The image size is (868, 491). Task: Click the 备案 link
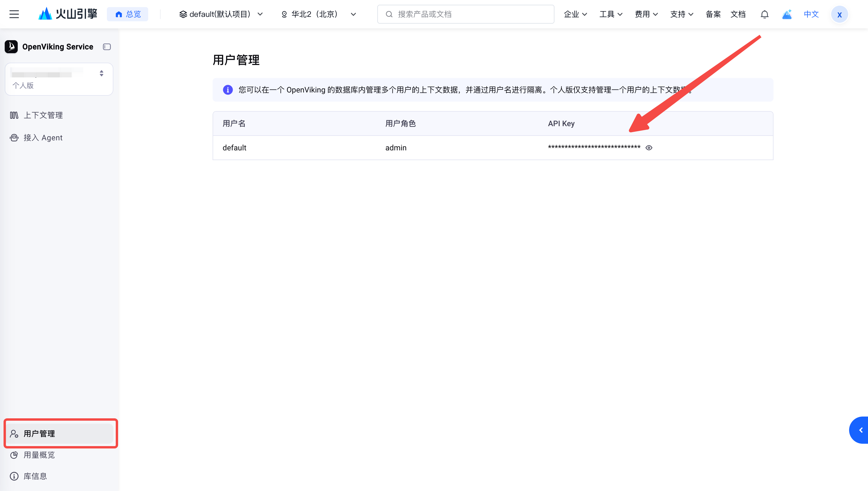[x=713, y=14]
